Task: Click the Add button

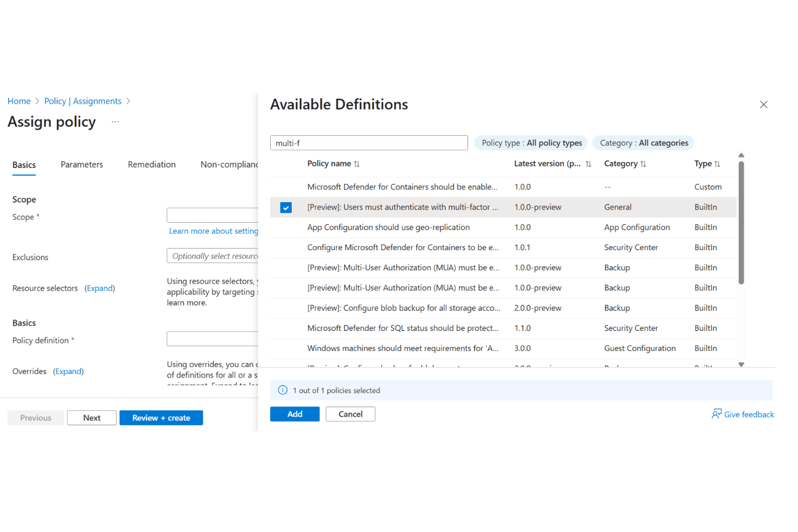Action: [x=295, y=414]
